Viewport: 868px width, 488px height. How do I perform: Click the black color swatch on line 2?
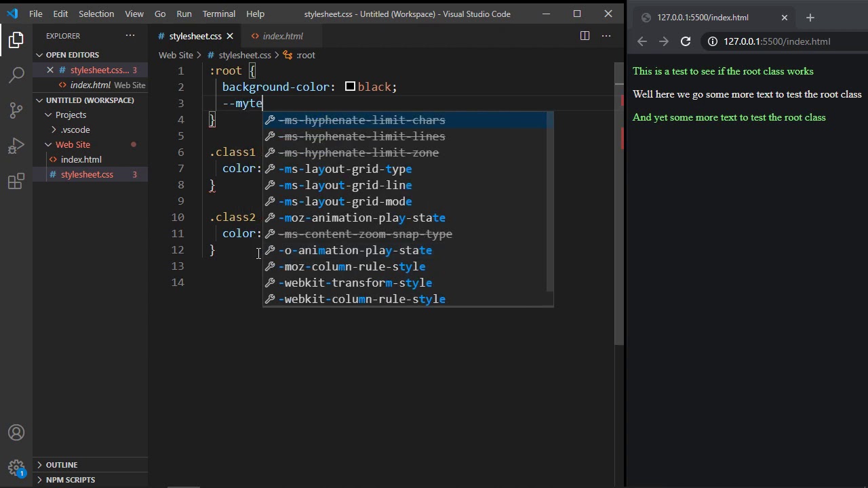click(350, 87)
